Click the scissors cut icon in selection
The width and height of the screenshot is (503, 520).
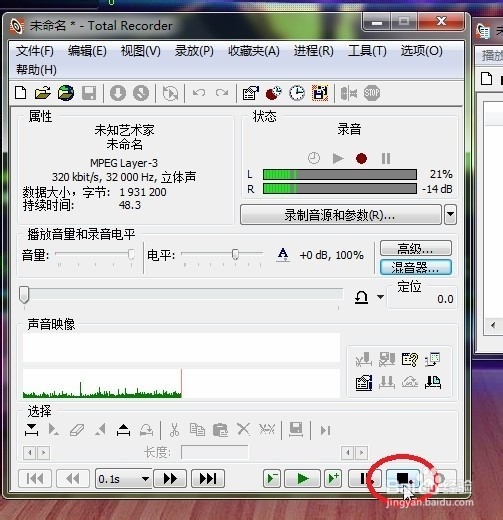[x=174, y=430]
